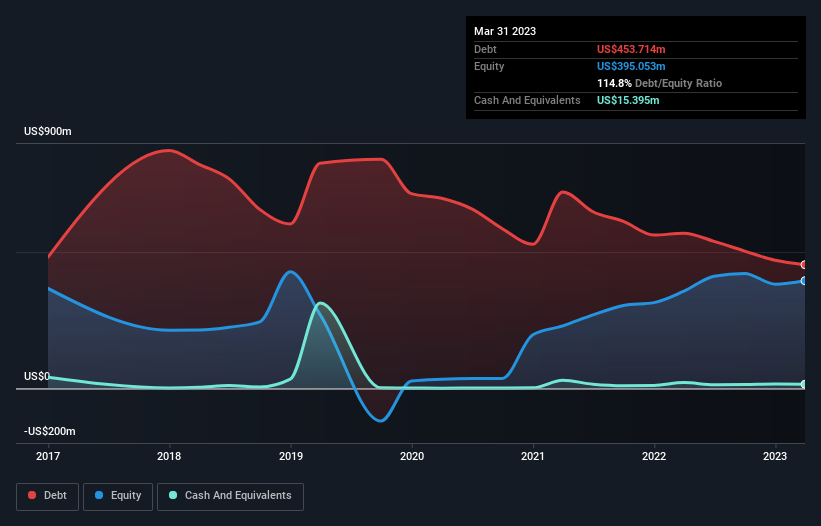Click the blue Equity endpoint marker
Screen dimensions: 821x526
coord(804,281)
